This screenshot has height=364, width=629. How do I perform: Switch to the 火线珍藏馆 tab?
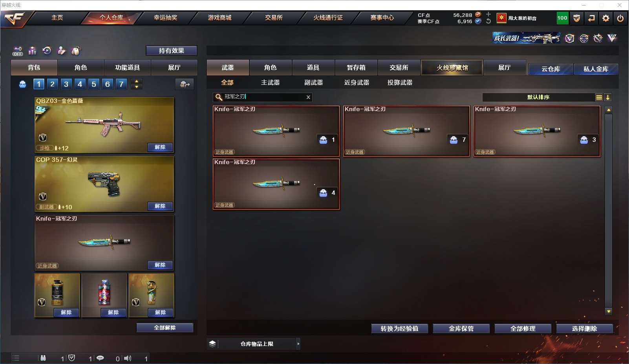coord(452,68)
